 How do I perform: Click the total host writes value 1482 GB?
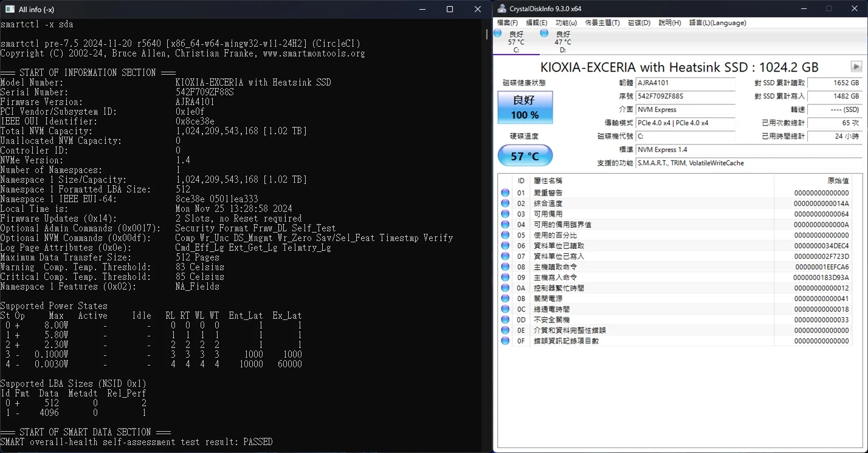point(835,97)
